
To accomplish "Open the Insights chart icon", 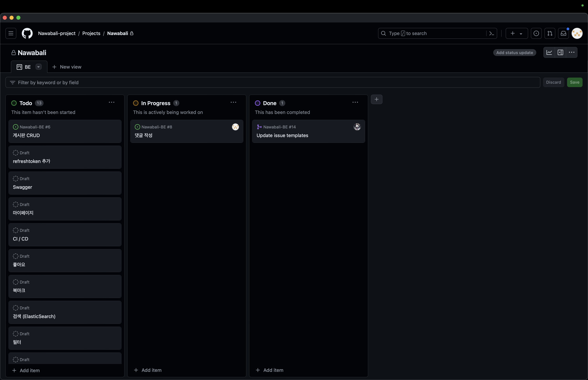I will coord(549,53).
